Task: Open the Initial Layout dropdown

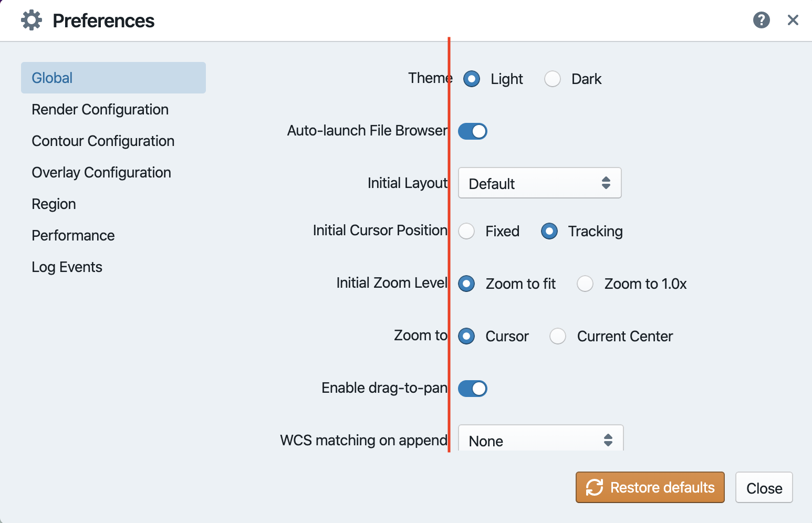Action: click(539, 183)
